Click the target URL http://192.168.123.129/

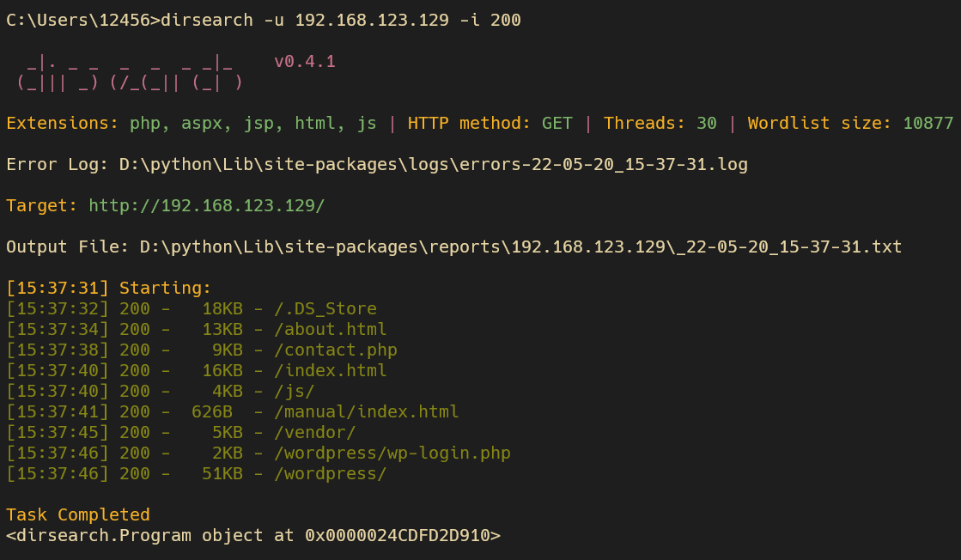click(x=206, y=205)
